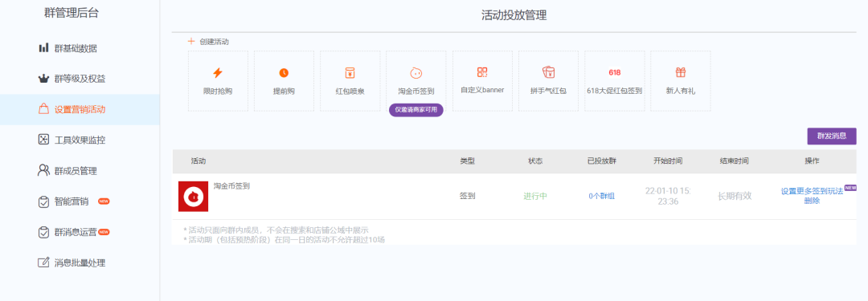
Task: Click the person icon beside 群成员管理
Action: [43, 170]
